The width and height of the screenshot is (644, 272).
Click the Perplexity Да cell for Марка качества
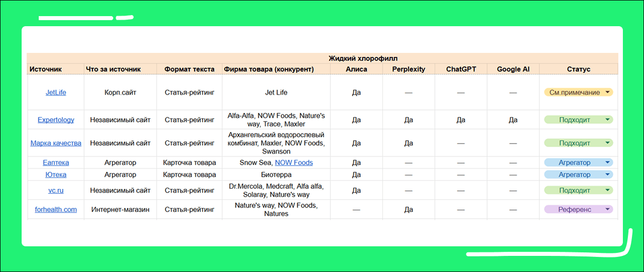point(409,143)
